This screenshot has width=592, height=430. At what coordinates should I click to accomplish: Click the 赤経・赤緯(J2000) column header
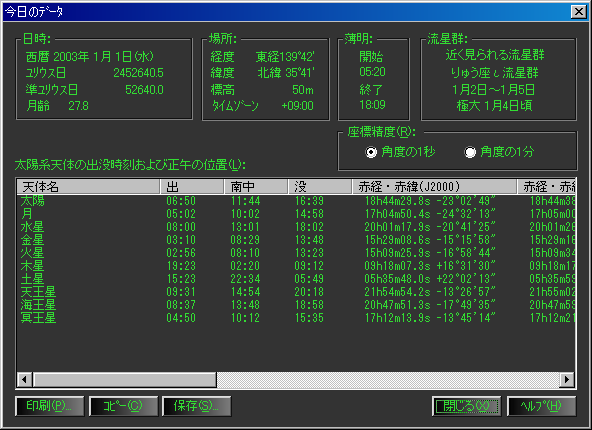coord(435,186)
